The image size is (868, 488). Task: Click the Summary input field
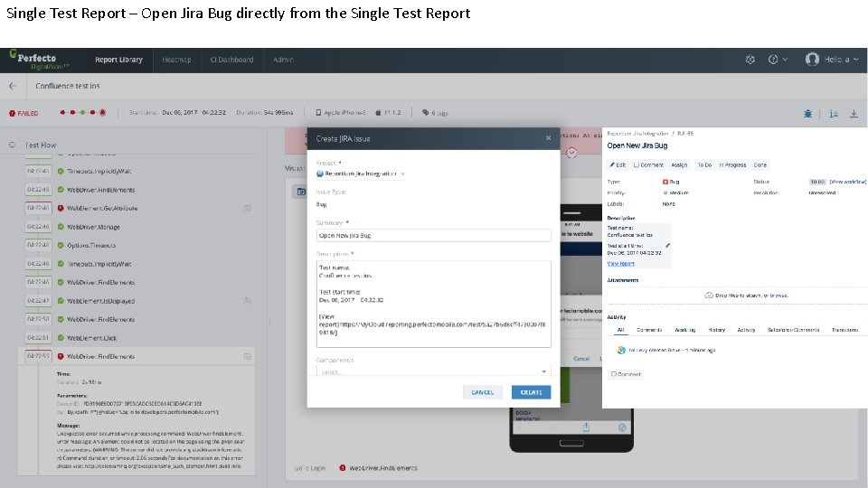click(x=433, y=235)
